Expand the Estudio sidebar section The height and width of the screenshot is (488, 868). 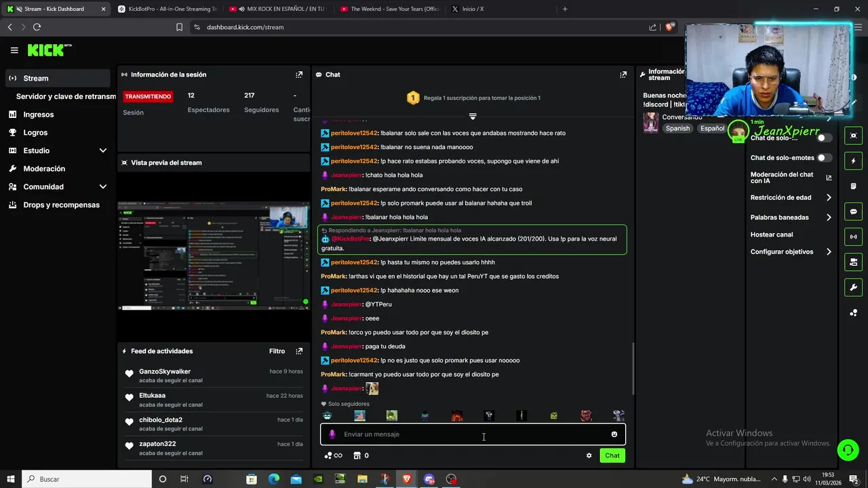coord(103,150)
